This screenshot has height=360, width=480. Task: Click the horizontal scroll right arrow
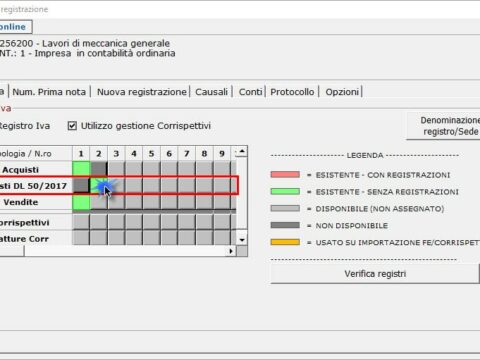point(231,251)
